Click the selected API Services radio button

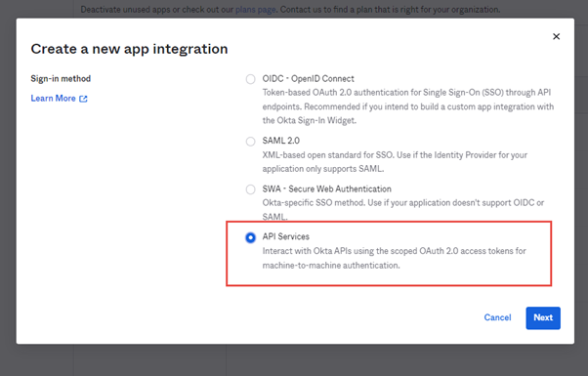coord(250,237)
